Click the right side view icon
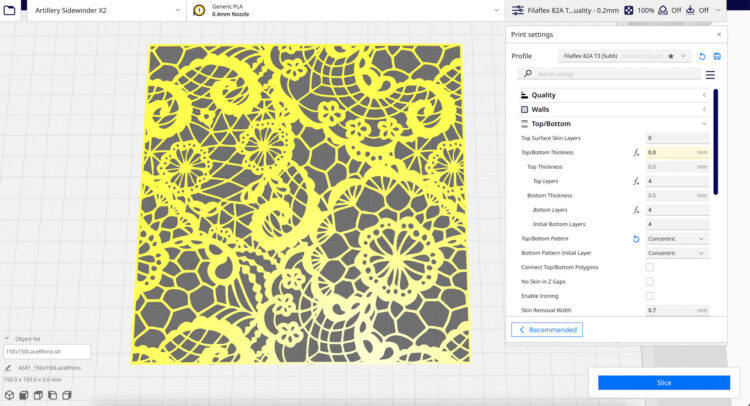750x406 pixels. pyautogui.click(x=66, y=395)
